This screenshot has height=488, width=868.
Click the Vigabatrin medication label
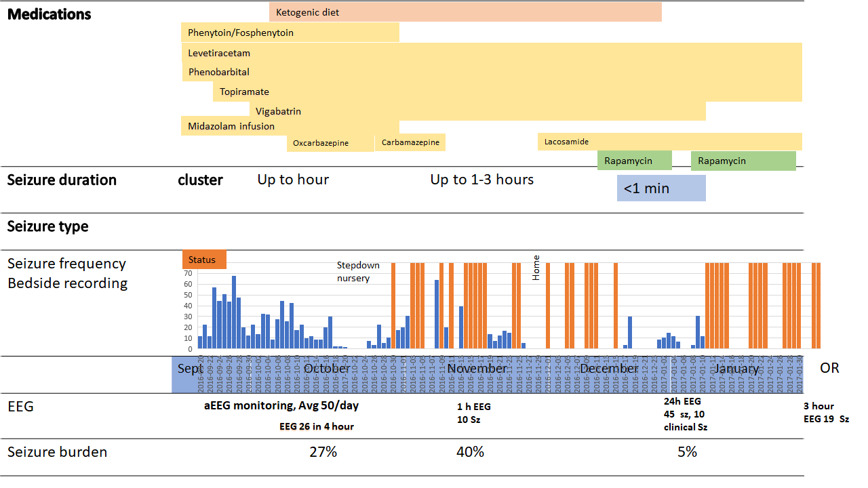[278, 111]
